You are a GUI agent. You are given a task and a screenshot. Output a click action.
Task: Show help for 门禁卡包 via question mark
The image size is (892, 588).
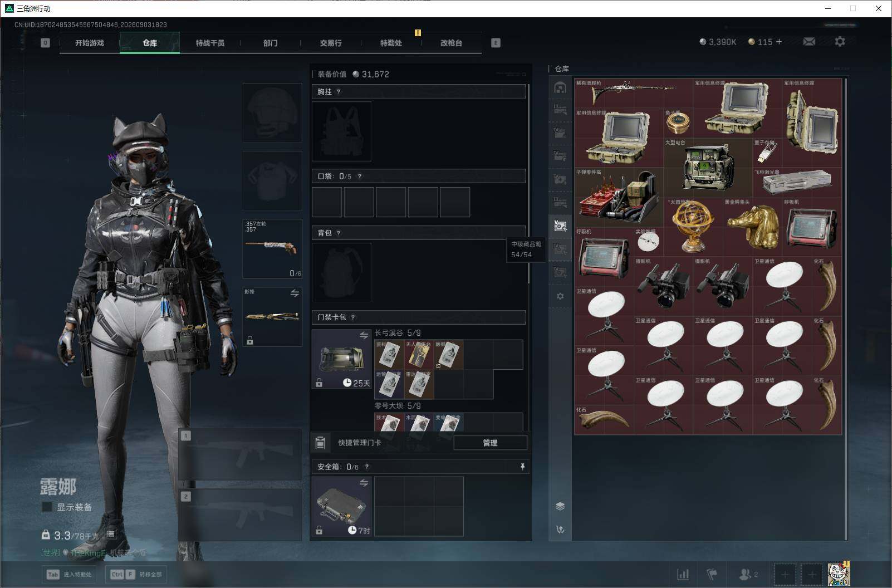click(353, 317)
